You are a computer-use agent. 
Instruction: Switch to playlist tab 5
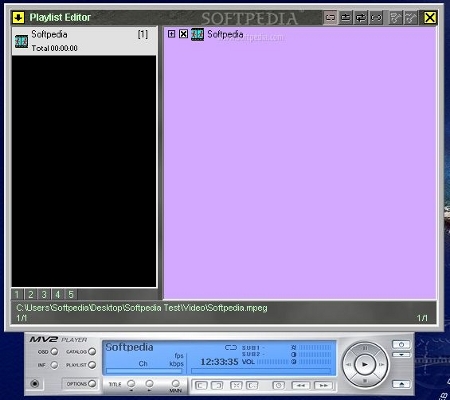[71, 294]
